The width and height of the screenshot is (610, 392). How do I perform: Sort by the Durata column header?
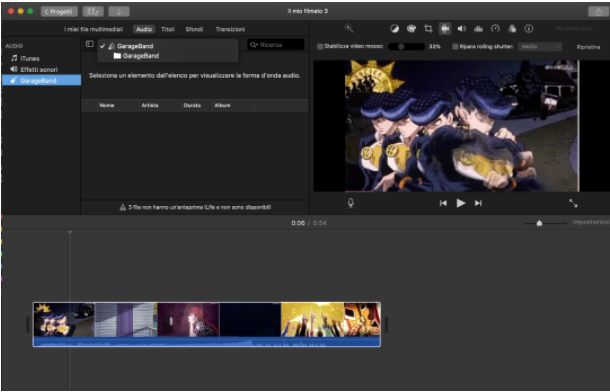click(x=192, y=105)
